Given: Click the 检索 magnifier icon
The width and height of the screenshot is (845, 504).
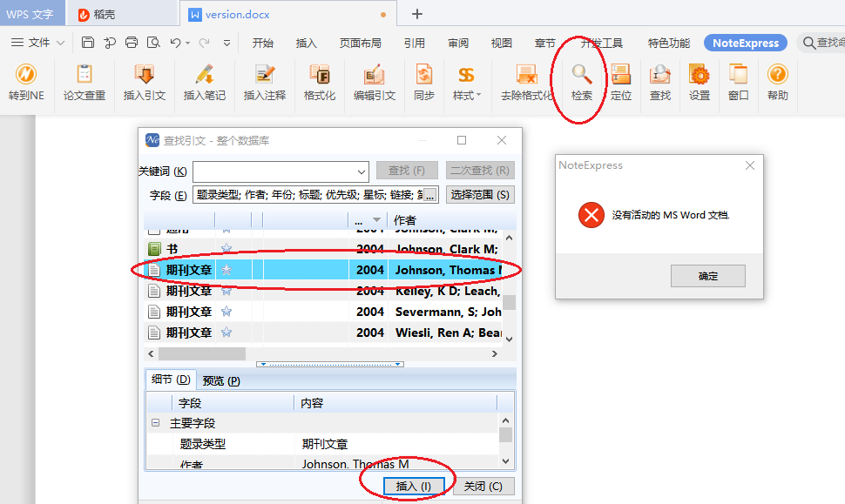Looking at the screenshot, I should (x=581, y=74).
